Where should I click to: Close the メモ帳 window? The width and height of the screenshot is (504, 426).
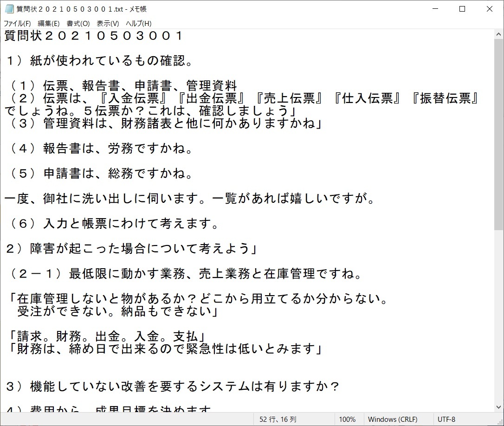[x=490, y=9]
